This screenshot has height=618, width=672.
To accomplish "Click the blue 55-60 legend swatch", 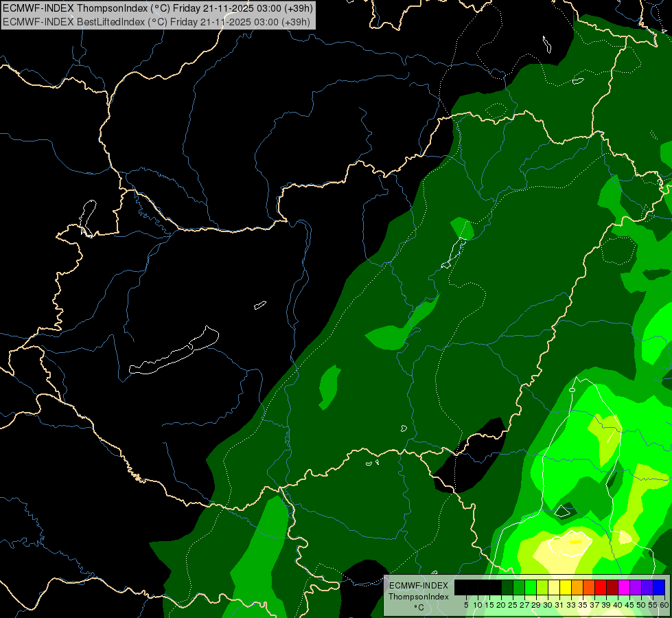I will [x=659, y=587].
